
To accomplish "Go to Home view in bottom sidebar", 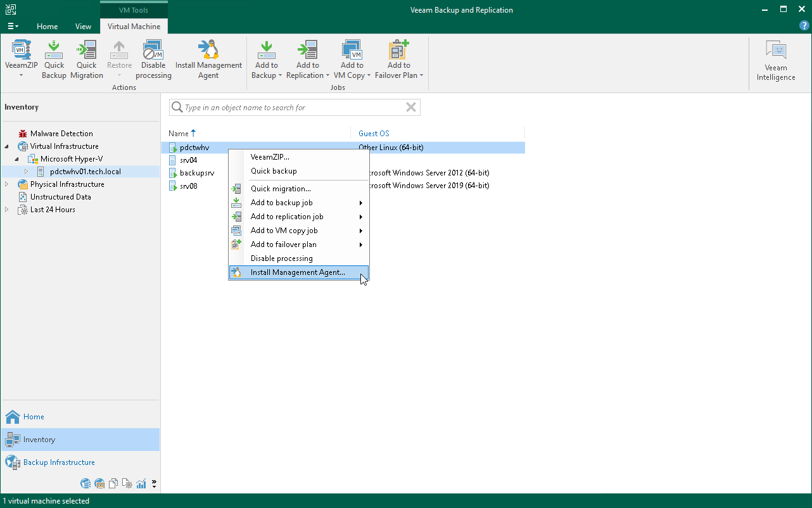I will click(34, 417).
